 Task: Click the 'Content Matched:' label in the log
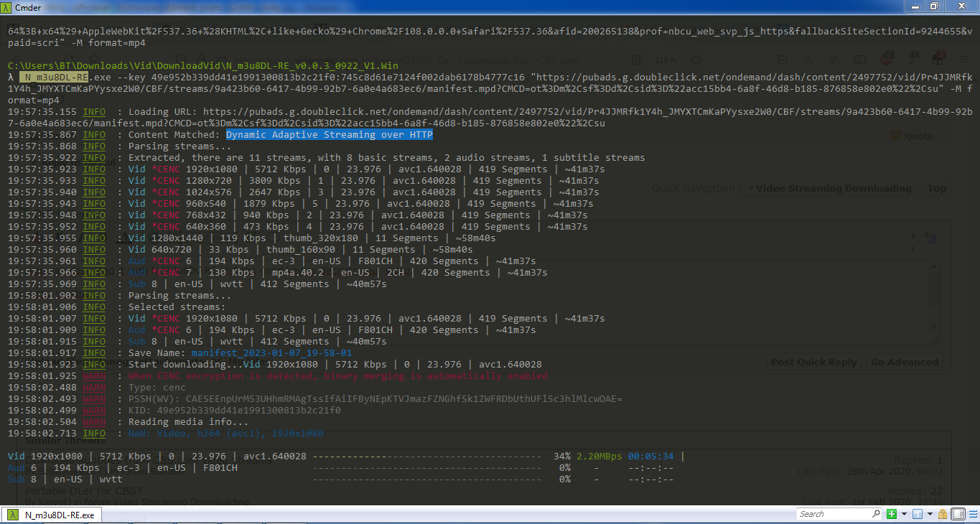(174, 135)
